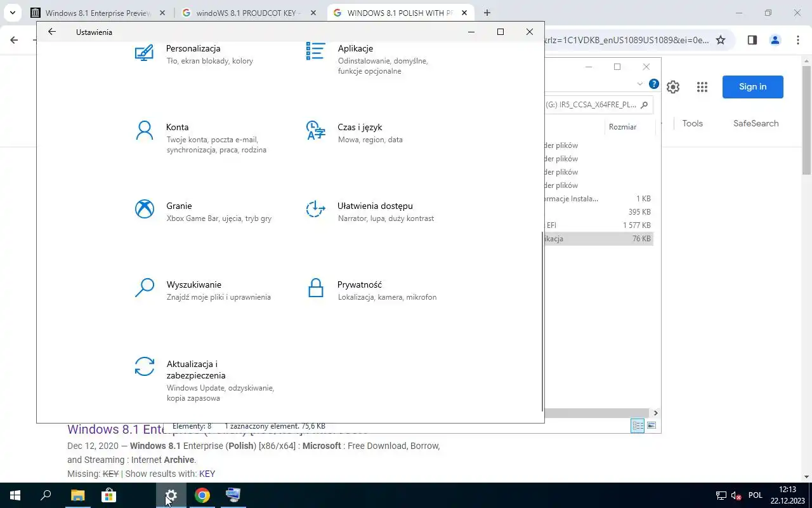This screenshot has height=508, width=812.
Task: Go back in the Ustawienia window
Action: coord(52,32)
